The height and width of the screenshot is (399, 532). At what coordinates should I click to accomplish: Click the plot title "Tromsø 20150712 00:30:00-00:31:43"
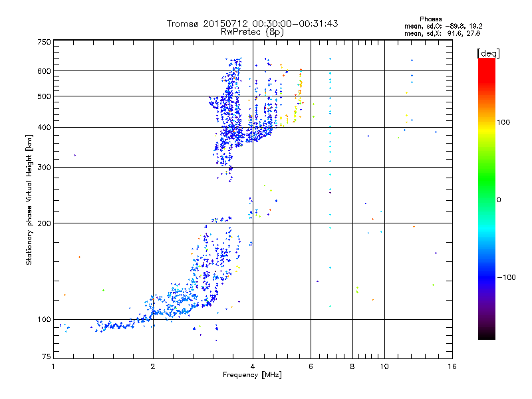point(252,23)
